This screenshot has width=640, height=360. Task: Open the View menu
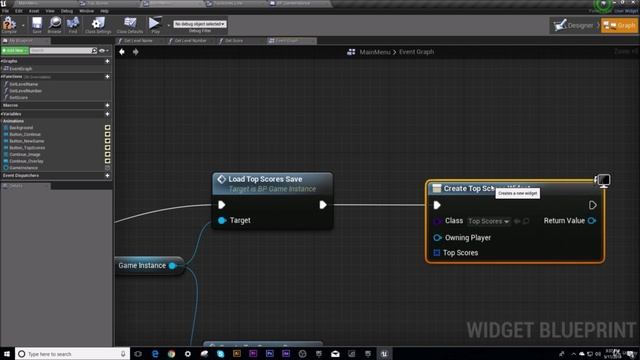(50, 11)
